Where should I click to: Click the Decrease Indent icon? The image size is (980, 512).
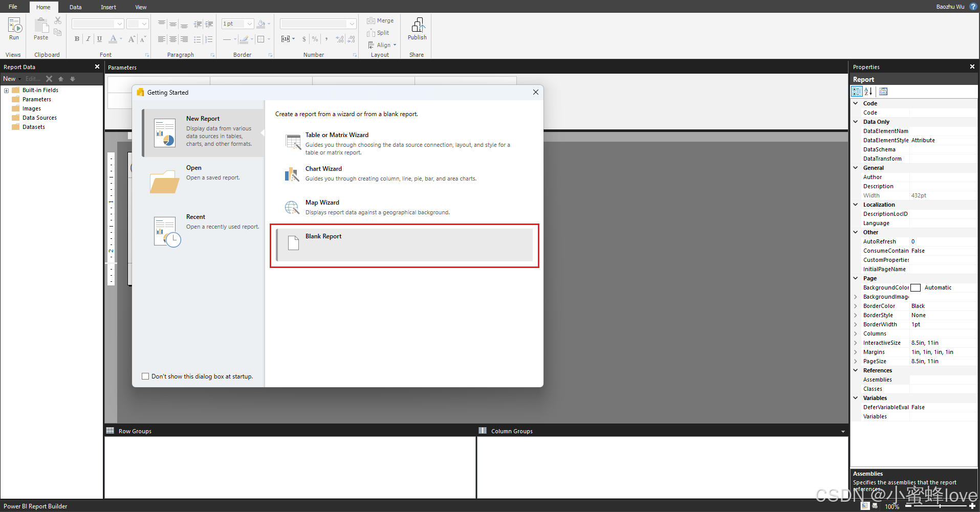(x=198, y=24)
